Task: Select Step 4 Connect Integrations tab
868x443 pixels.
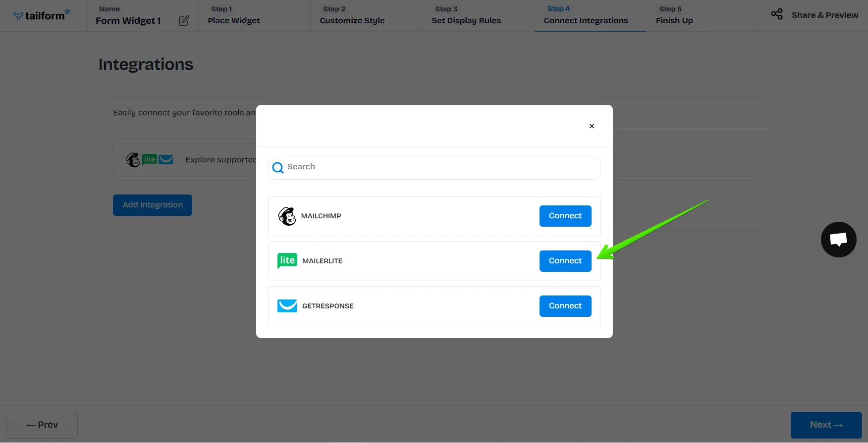Action: pos(591,16)
